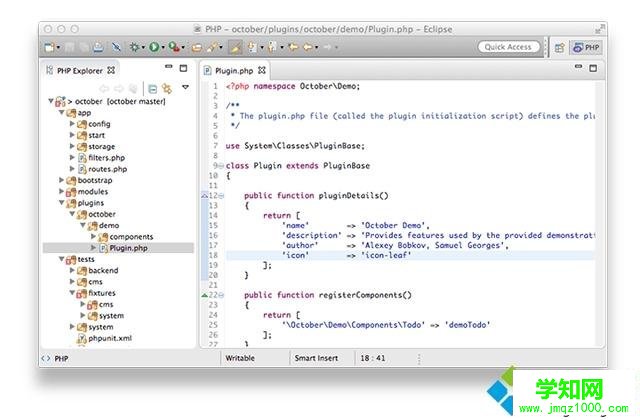Expand the config folder

[x=72, y=123]
